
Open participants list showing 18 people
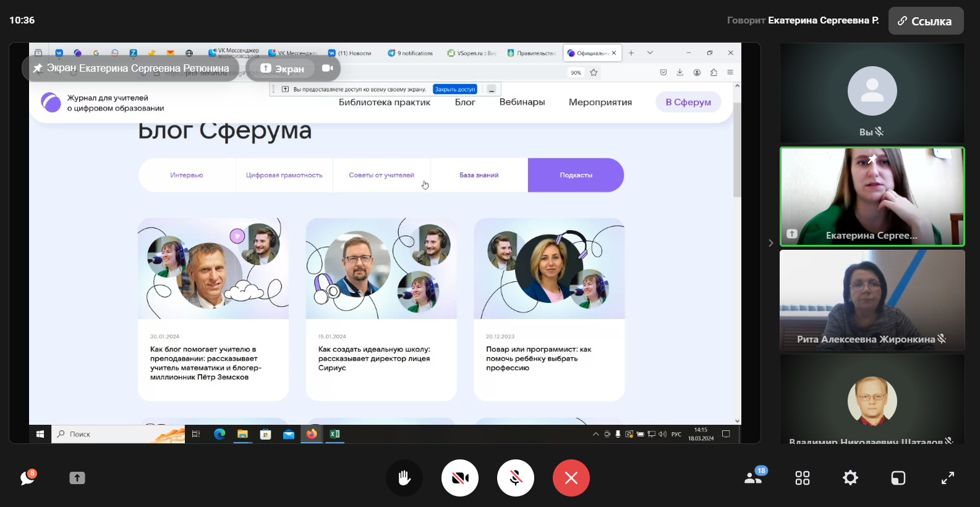pyautogui.click(x=754, y=478)
